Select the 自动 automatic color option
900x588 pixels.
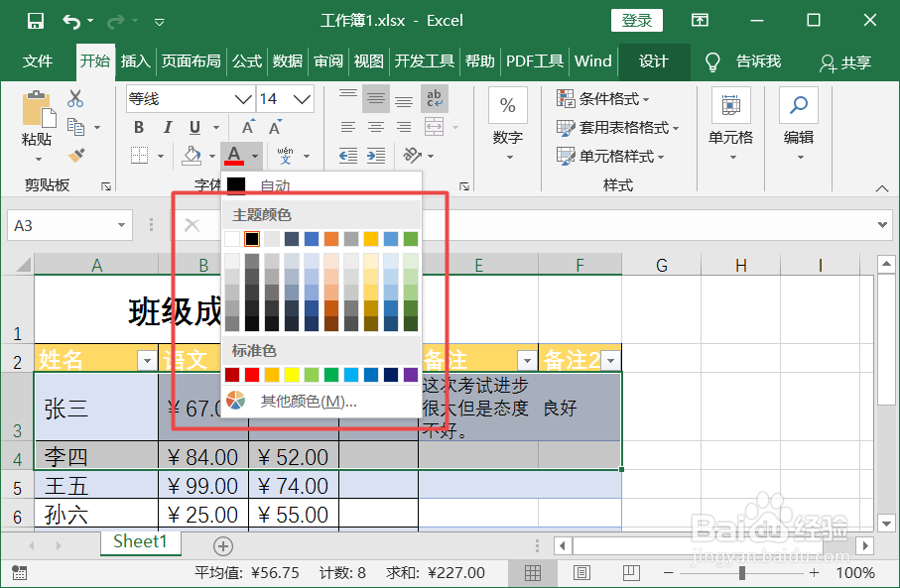coord(321,184)
